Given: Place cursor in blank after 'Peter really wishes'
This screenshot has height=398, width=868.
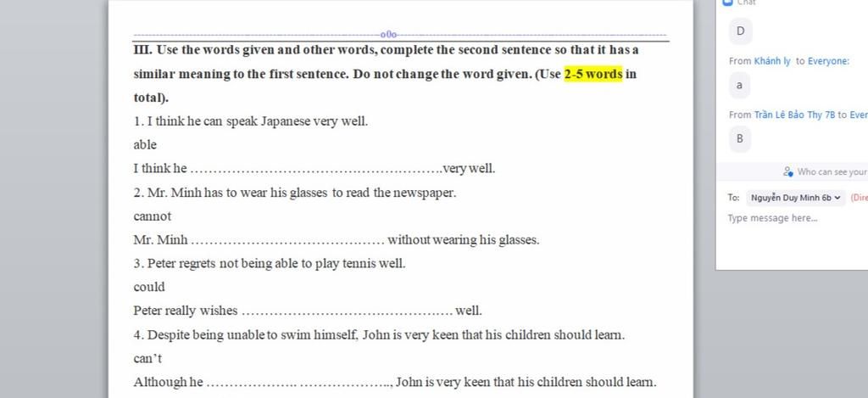Looking at the screenshot, I should 347,311.
